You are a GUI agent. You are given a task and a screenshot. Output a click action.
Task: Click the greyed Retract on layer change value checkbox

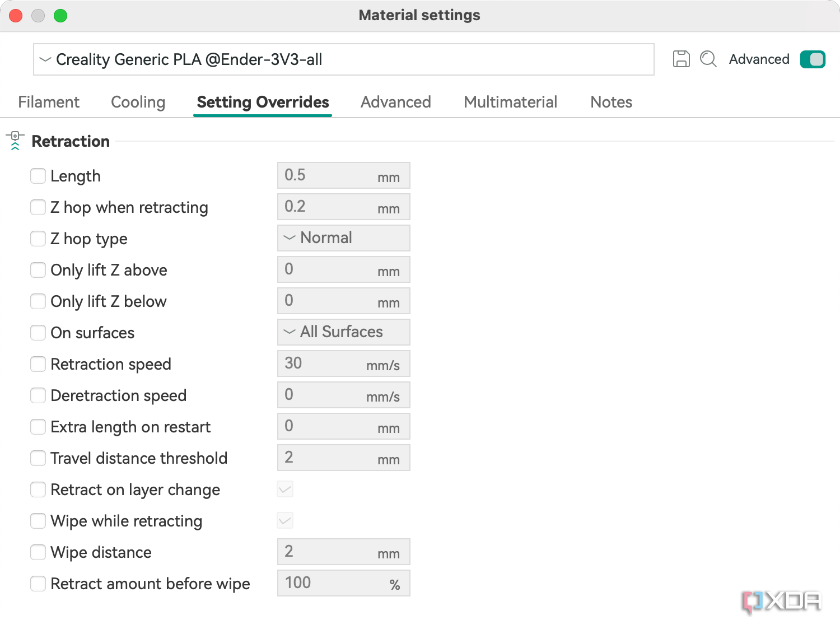[x=285, y=490]
